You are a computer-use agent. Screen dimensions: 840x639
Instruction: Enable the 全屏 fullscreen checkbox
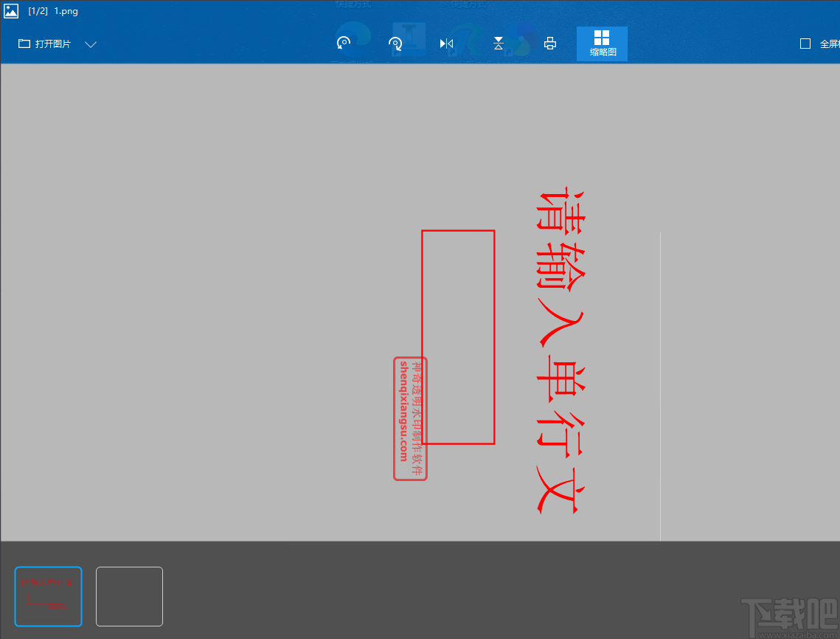[x=805, y=44]
